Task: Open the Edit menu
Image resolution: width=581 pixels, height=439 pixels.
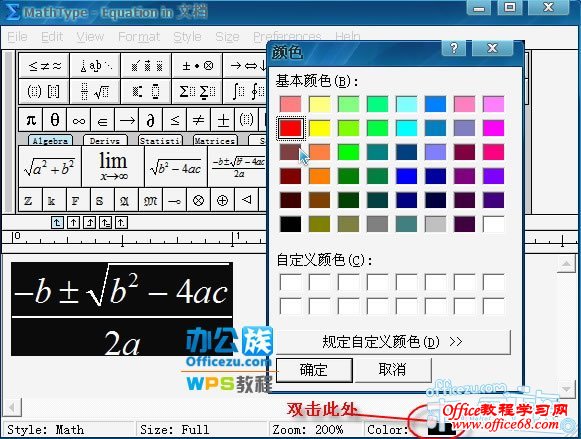Action: 52,37
